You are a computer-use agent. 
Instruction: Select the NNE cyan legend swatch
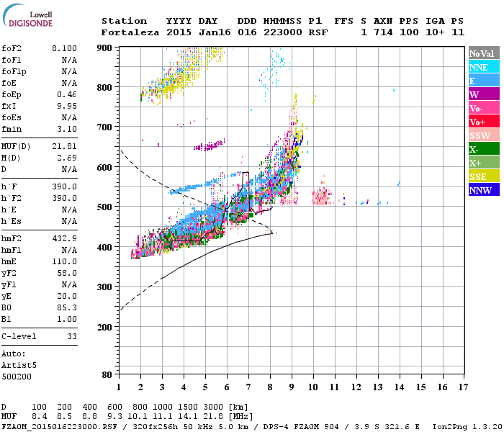click(x=484, y=67)
